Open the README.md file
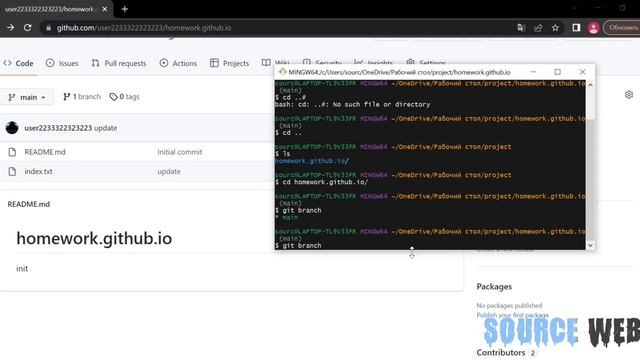The width and height of the screenshot is (640, 360). click(45, 152)
